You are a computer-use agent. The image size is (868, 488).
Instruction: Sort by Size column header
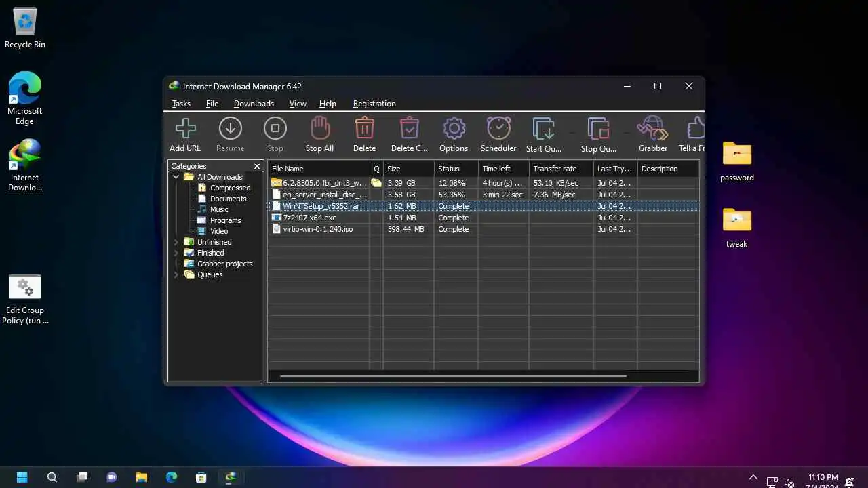[x=408, y=169]
